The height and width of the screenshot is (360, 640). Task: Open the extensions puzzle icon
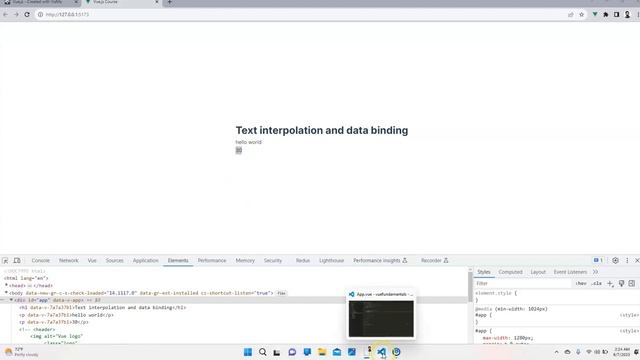(x=606, y=14)
